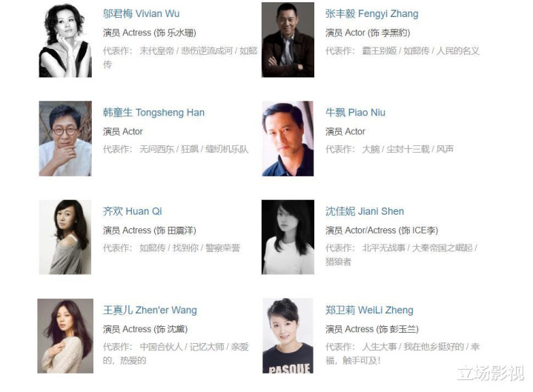This screenshot has width=533, height=392.
Task: Open Piao Niu's portrait photo
Action: click(x=288, y=139)
